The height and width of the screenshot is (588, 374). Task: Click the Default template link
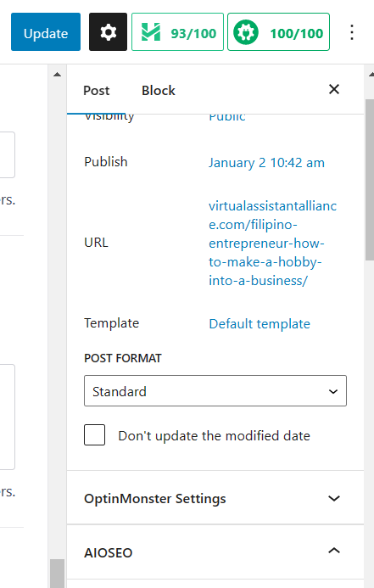click(260, 323)
